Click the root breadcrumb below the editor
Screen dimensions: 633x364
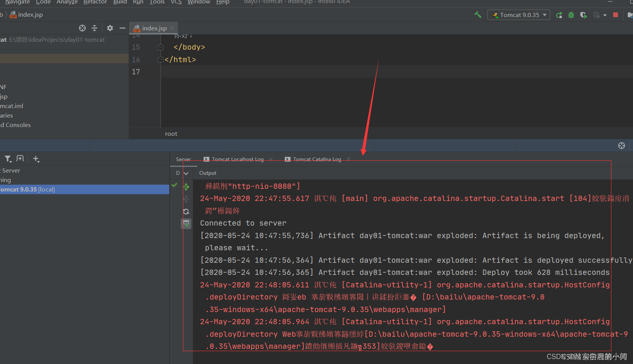(171, 134)
